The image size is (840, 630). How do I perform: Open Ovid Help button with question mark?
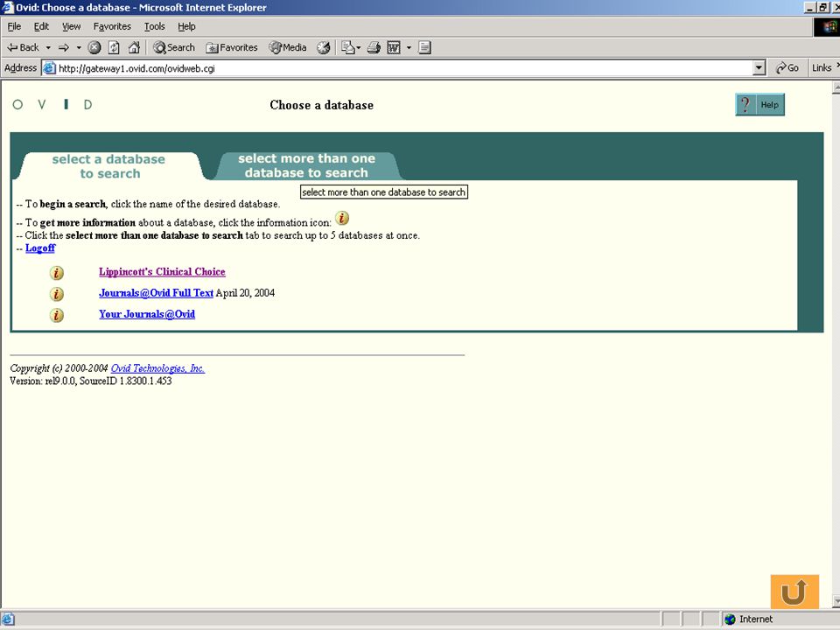coord(759,104)
